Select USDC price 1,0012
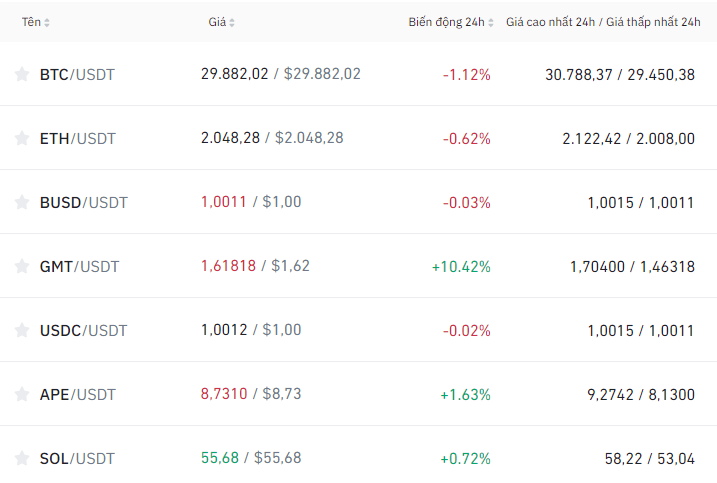 [x=224, y=330]
